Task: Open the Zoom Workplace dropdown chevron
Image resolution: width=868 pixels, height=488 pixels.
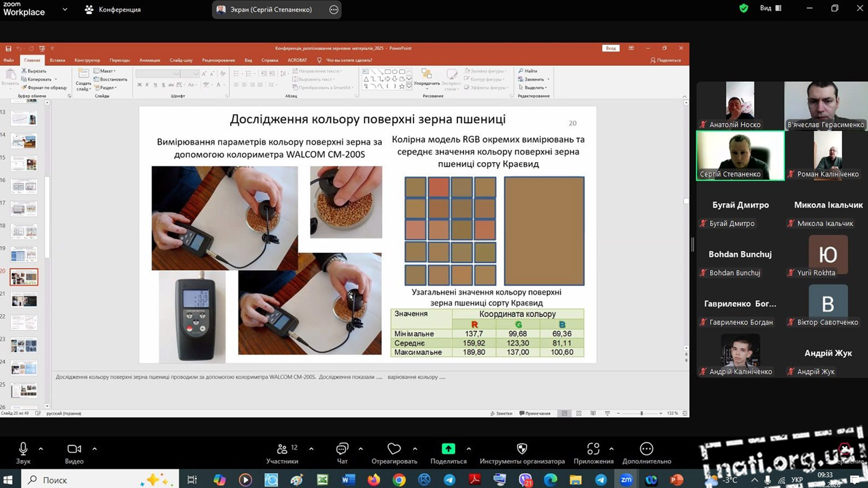Action: 65,10
